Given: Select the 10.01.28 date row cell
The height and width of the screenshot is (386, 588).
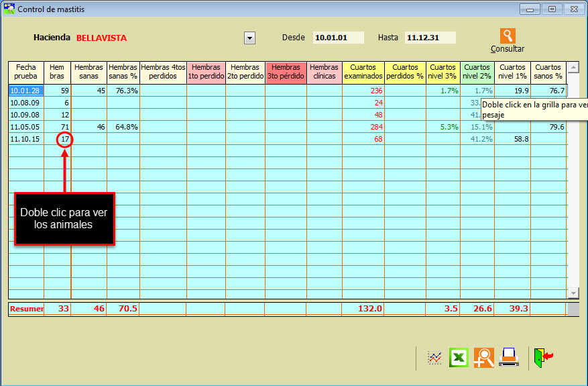Looking at the screenshot, I should pos(26,91).
